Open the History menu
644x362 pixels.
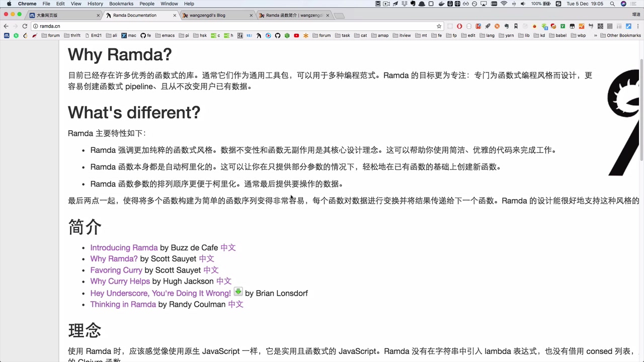(95, 4)
